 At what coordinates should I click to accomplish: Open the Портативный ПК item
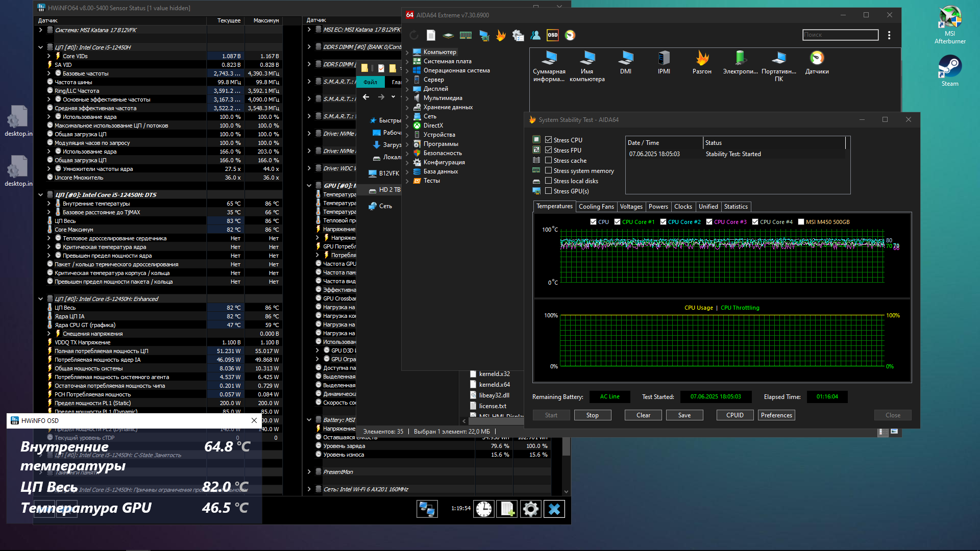[779, 66]
